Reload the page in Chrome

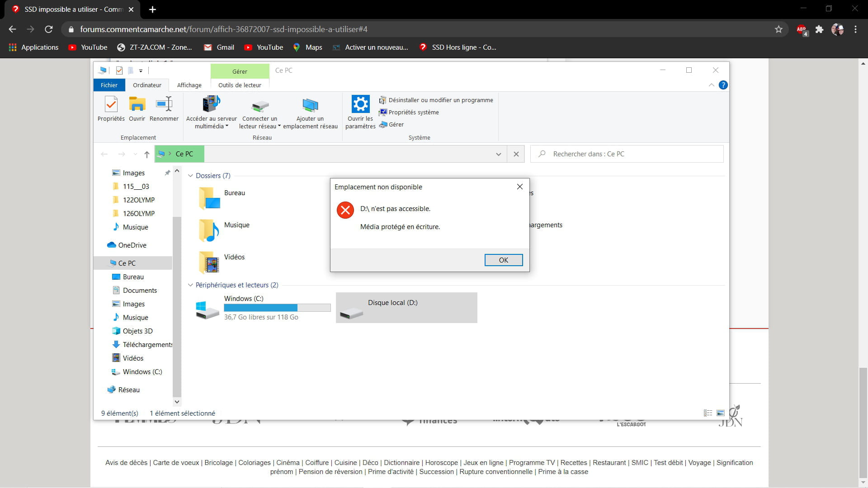49,29
